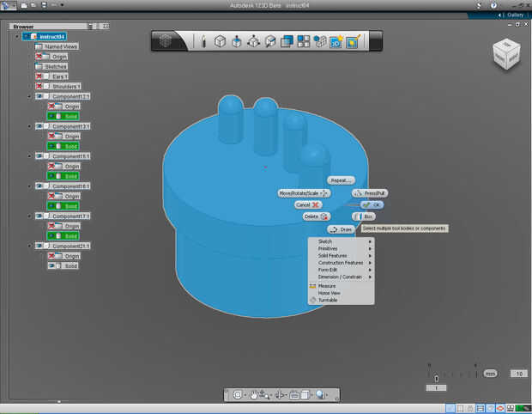This screenshot has width=532, height=414.
Task: Collapse the Component1:2:1 tree node
Action: [29, 96]
